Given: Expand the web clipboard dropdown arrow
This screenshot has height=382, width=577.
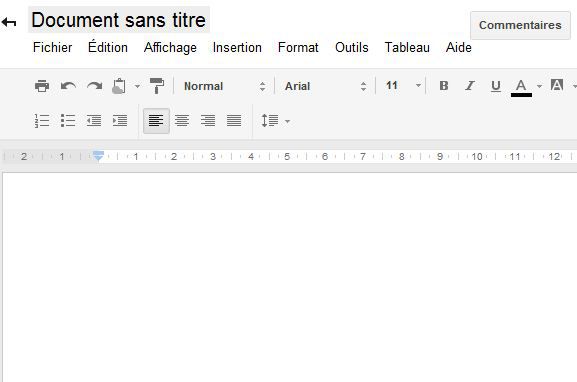Looking at the screenshot, I should tap(137, 87).
